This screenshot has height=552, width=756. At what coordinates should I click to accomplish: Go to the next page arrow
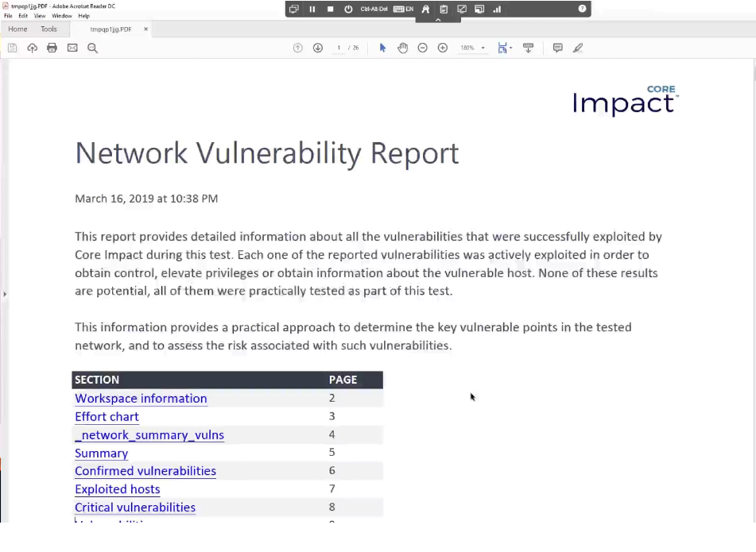(x=318, y=48)
